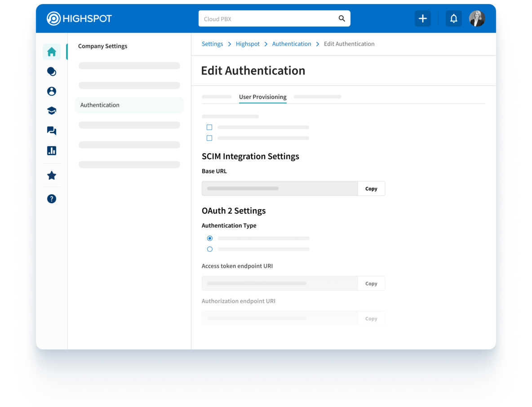Click the OAuth 2 Settings heading
532x407 pixels.
pyautogui.click(x=234, y=211)
